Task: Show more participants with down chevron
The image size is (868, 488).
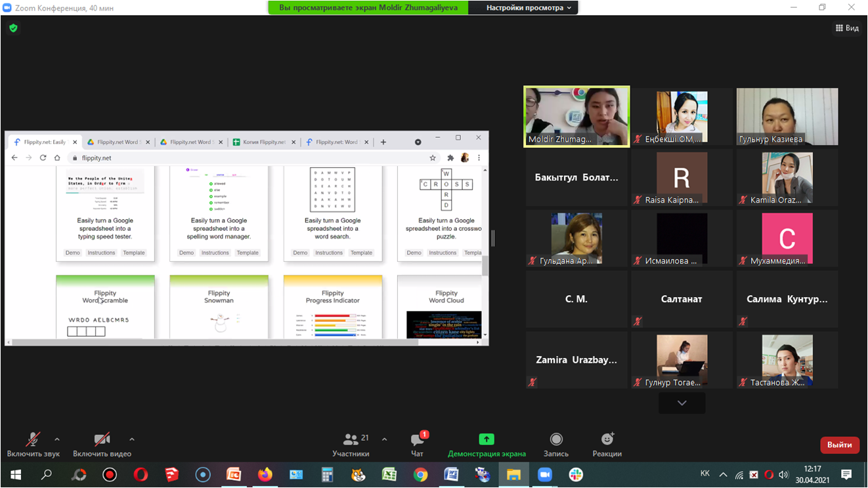Action: coord(682,403)
